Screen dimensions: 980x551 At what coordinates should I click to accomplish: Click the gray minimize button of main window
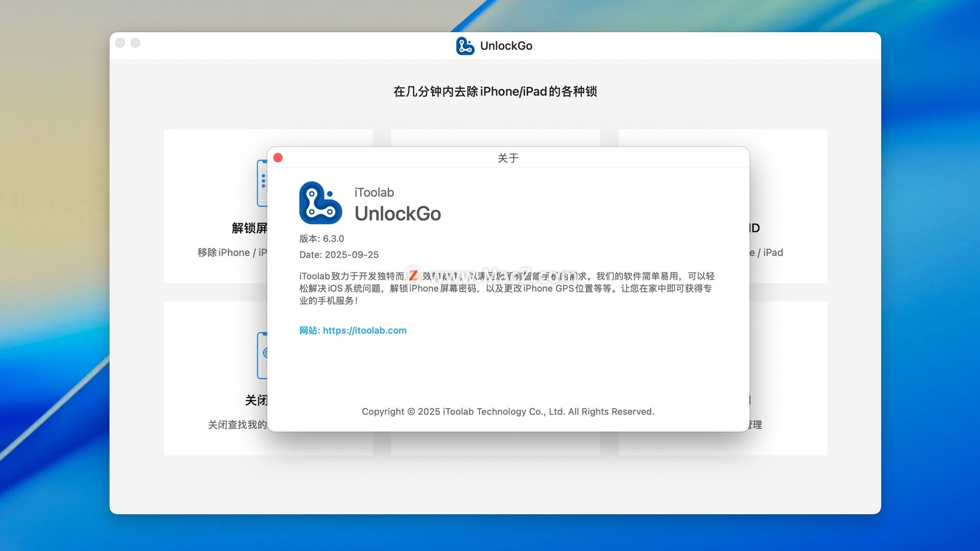[135, 43]
